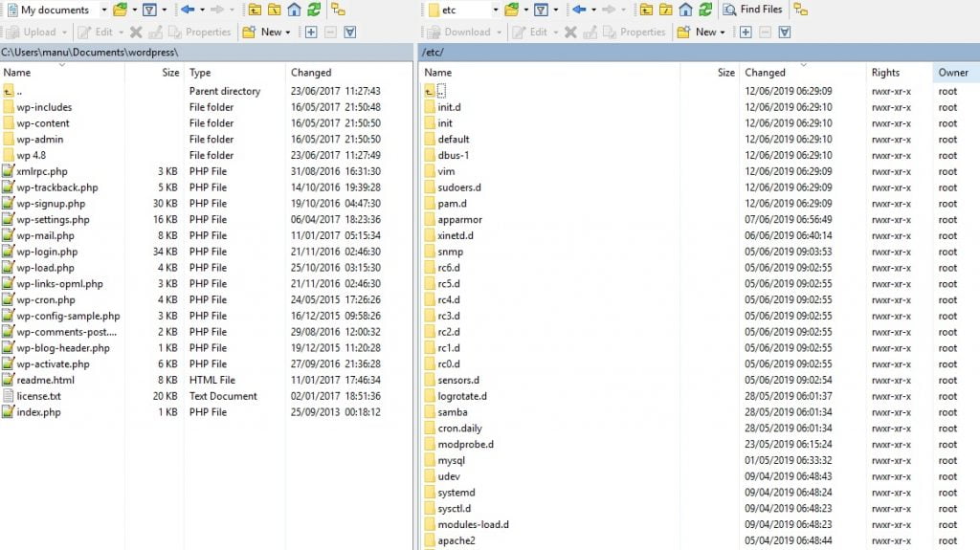Click local panel plus select-files icon
Image resolution: width=980 pixels, height=550 pixels.
311,32
